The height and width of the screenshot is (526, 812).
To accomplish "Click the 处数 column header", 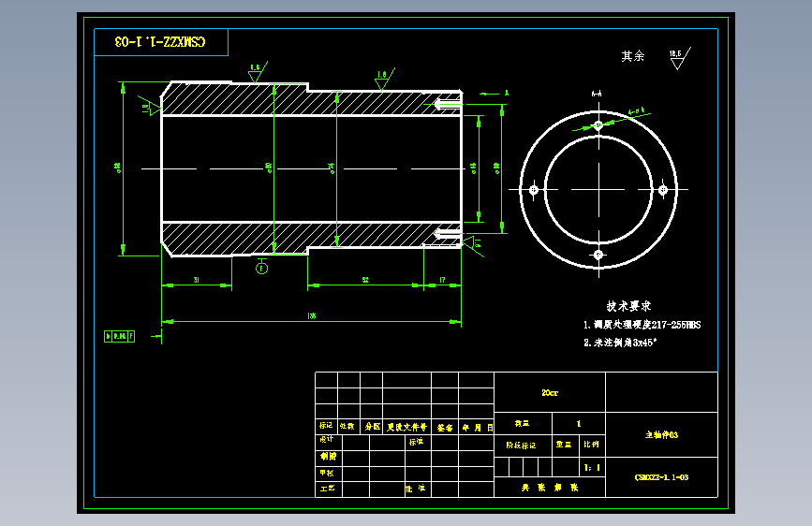I will 347,426.
